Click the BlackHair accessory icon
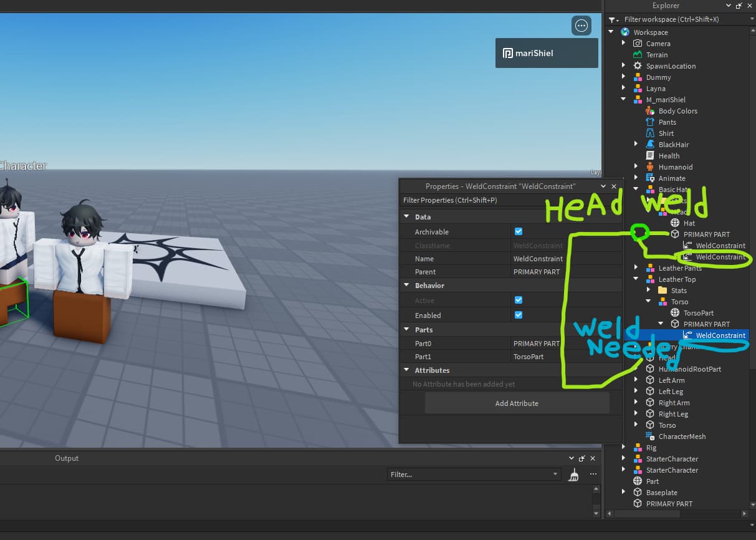Image resolution: width=756 pixels, height=540 pixels. [650, 145]
